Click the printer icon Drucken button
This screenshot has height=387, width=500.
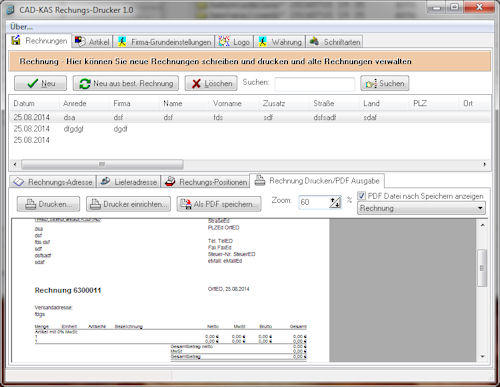(x=48, y=204)
